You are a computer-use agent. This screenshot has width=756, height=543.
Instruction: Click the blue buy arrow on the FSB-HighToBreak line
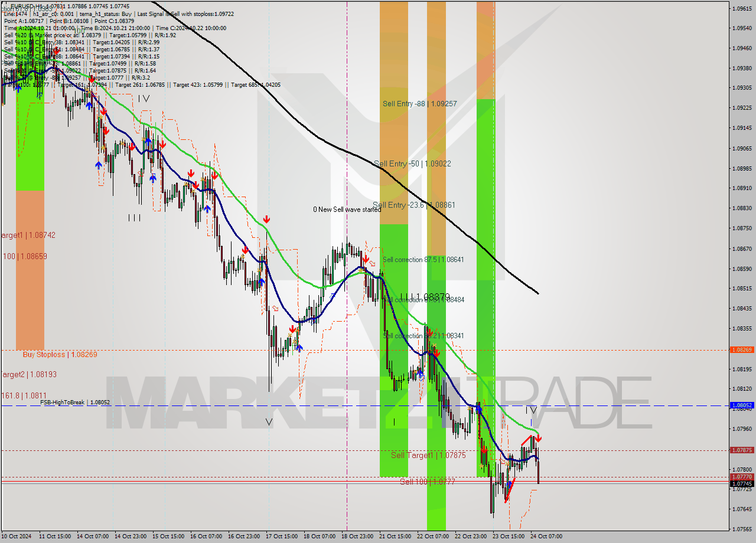pos(479,408)
